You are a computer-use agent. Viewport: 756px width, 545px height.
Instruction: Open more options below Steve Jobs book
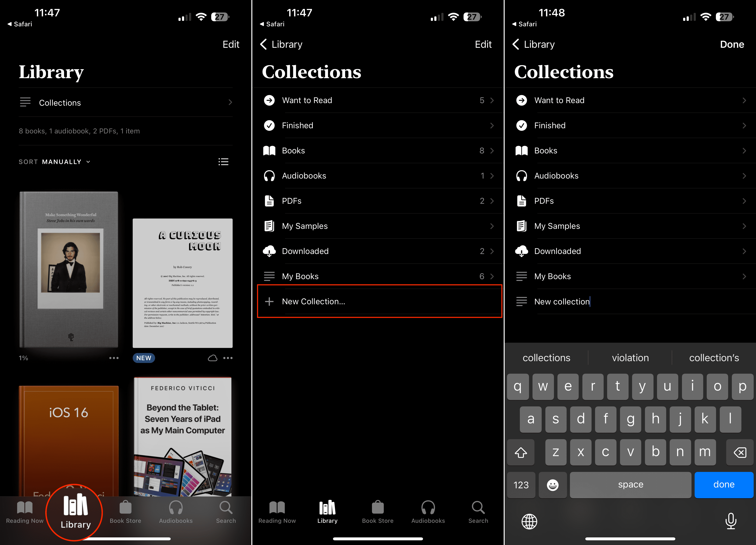[114, 358]
